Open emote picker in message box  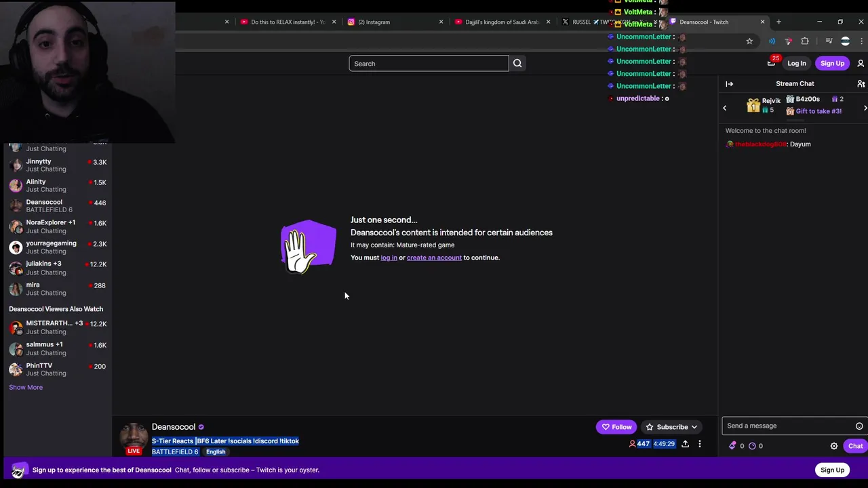tap(859, 426)
